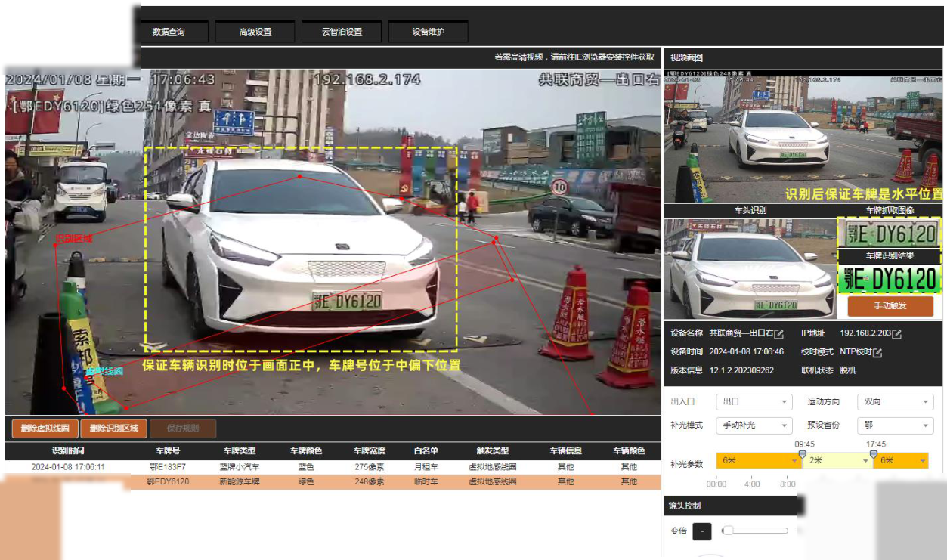Open the 运动方向 dropdown showing 双向
Image resolution: width=947 pixels, height=560 pixels.
pyautogui.click(x=896, y=402)
